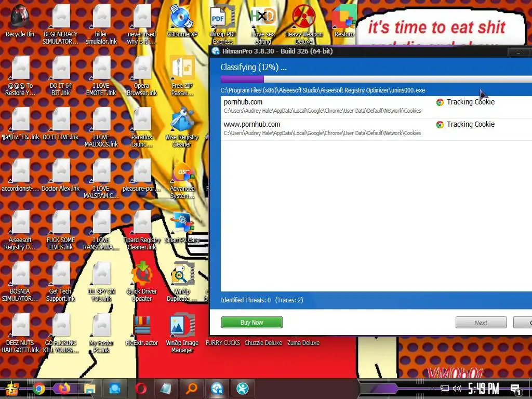Viewport: 532px width, 399px height.
Task: Open Advanced SystemCare desktop icon
Action: coord(182,179)
